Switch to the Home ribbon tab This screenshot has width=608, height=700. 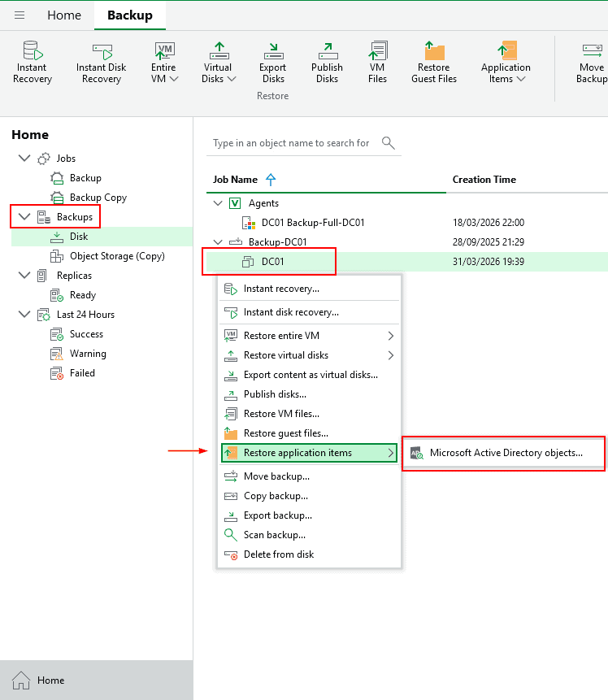[64, 15]
